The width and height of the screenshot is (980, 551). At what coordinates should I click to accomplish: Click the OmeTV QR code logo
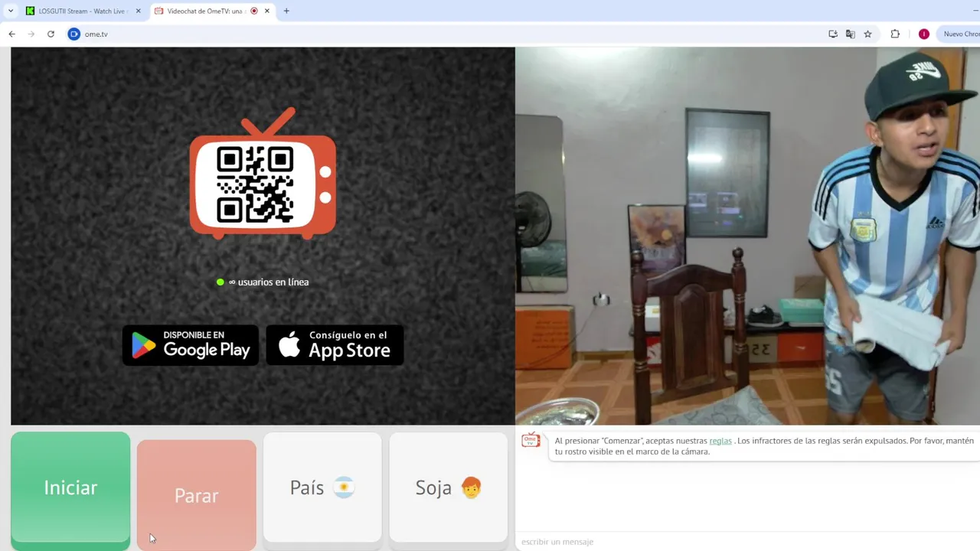click(263, 174)
